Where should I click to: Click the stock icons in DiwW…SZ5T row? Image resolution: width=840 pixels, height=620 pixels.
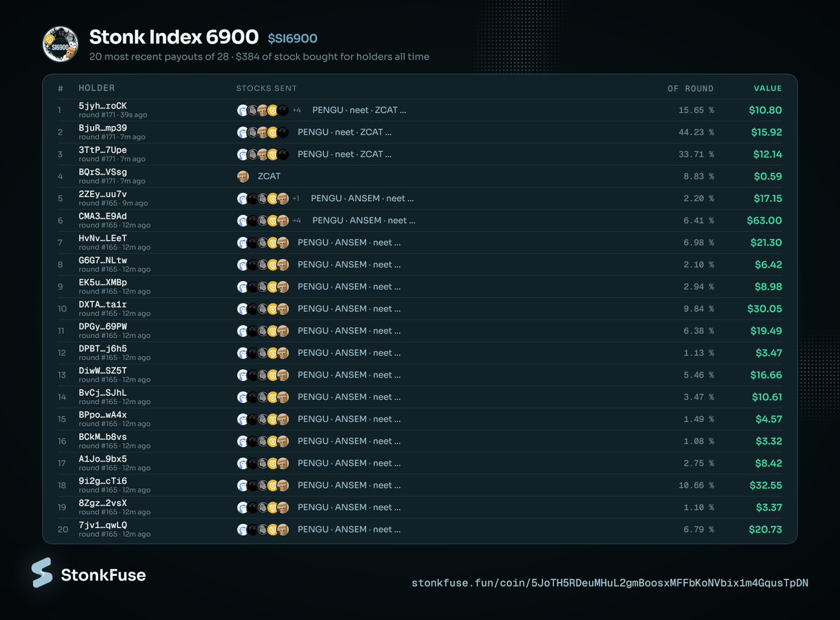point(262,375)
